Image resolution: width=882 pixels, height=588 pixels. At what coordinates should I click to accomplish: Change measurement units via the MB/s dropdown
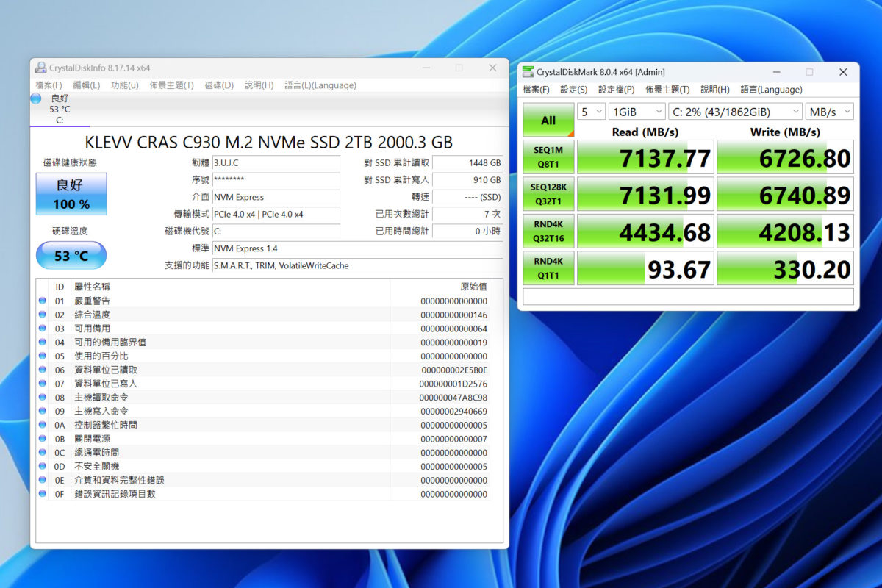point(829,111)
